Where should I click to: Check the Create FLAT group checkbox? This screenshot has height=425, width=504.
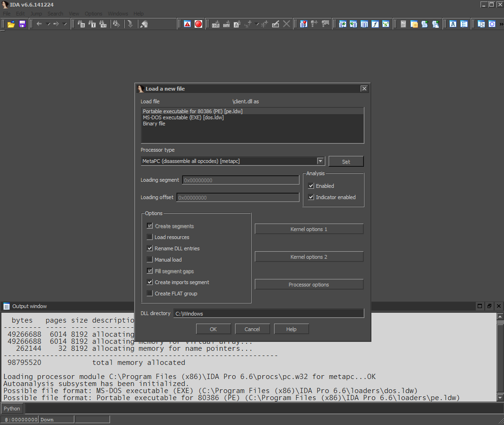(x=150, y=294)
